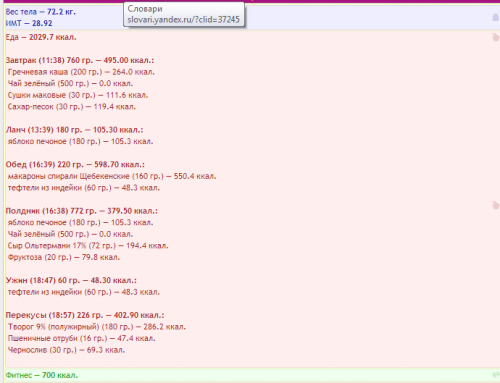Image resolution: width=500 pixels, height=383 pixels.
Task: Select 'тефтели из индейки (60 гр.)' under Обед
Action: click(x=84, y=188)
